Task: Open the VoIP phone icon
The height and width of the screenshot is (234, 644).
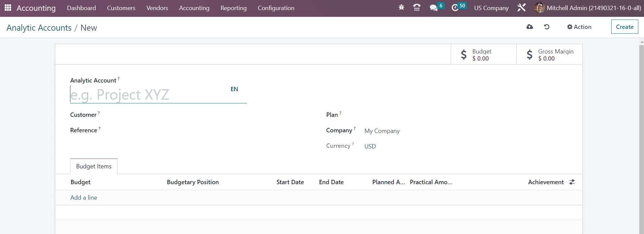Action: 417,7
